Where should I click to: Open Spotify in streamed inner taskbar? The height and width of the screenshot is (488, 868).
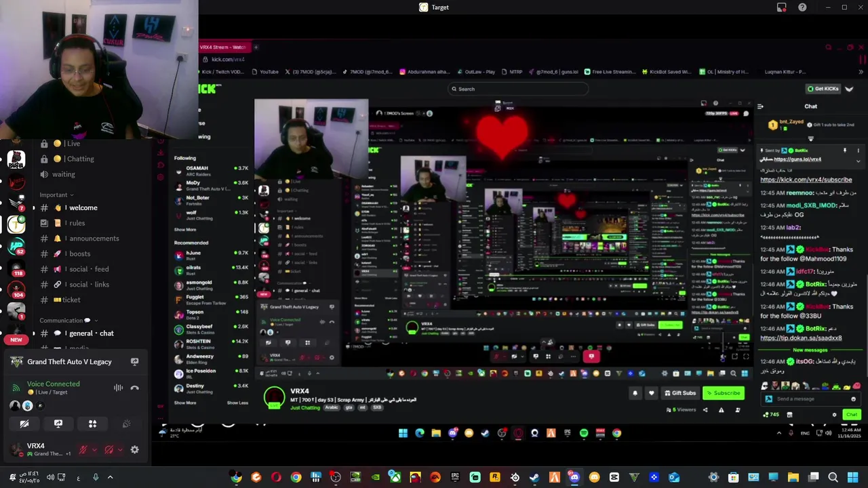coord(584,433)
